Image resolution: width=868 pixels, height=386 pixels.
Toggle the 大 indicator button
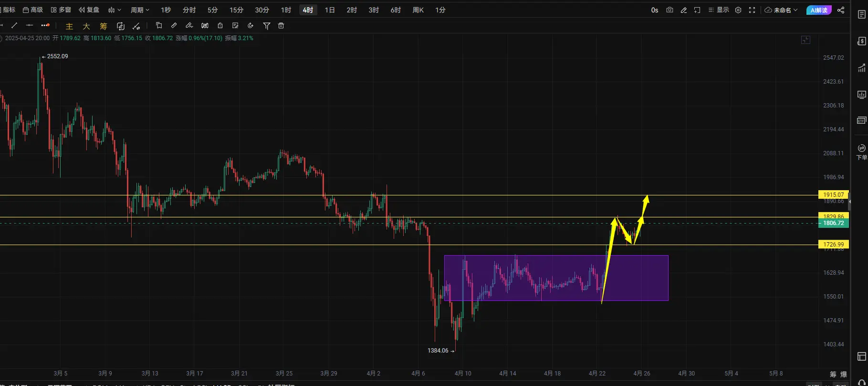pyautogui.click(x=86, y=26)
